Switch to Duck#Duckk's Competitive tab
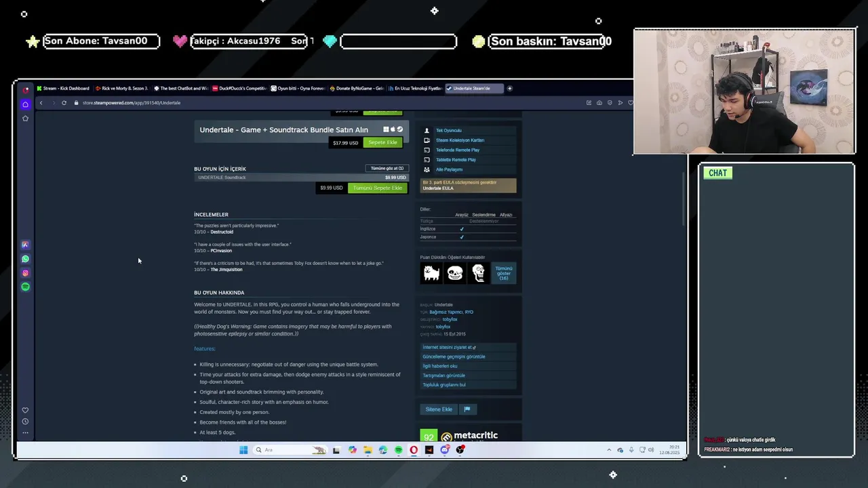This screenshot has height=488, width=868. [239, 88]
